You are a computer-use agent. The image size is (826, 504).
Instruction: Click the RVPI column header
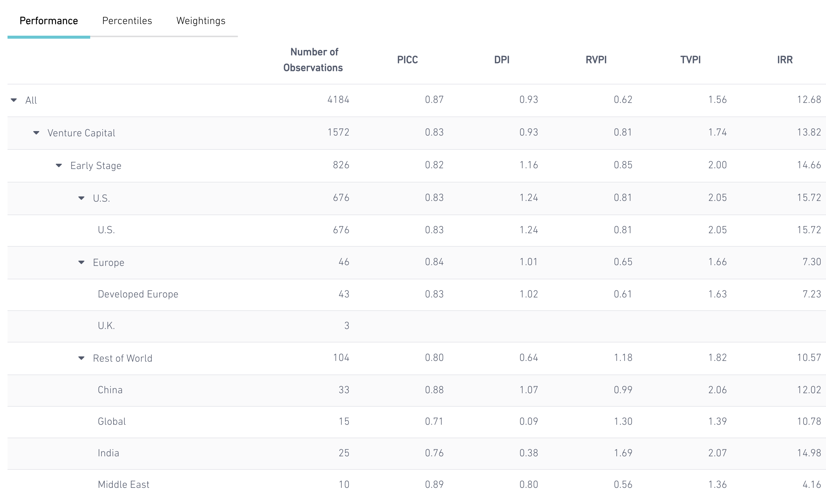pyautogui.click(x=596, y=60)
